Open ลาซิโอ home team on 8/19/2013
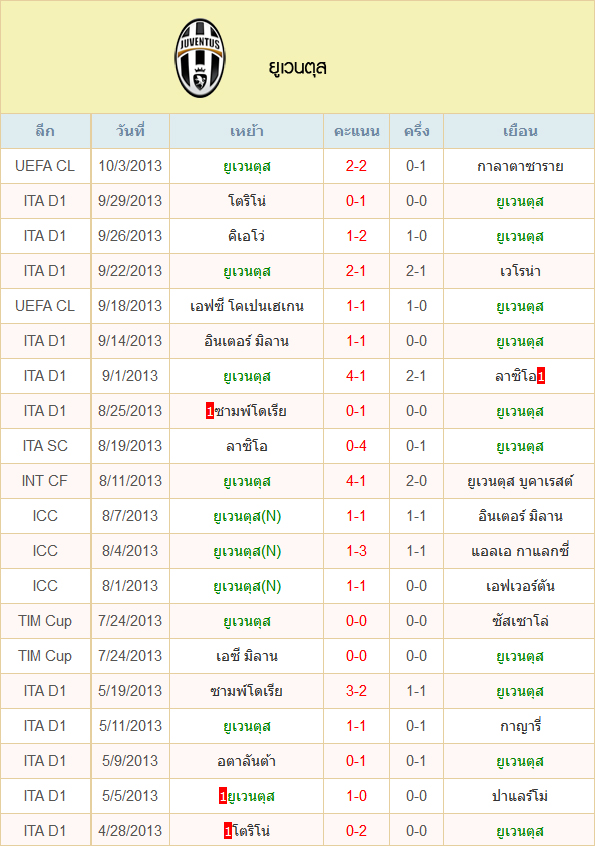The image size is (595, 846). click(x=247, y=446)
